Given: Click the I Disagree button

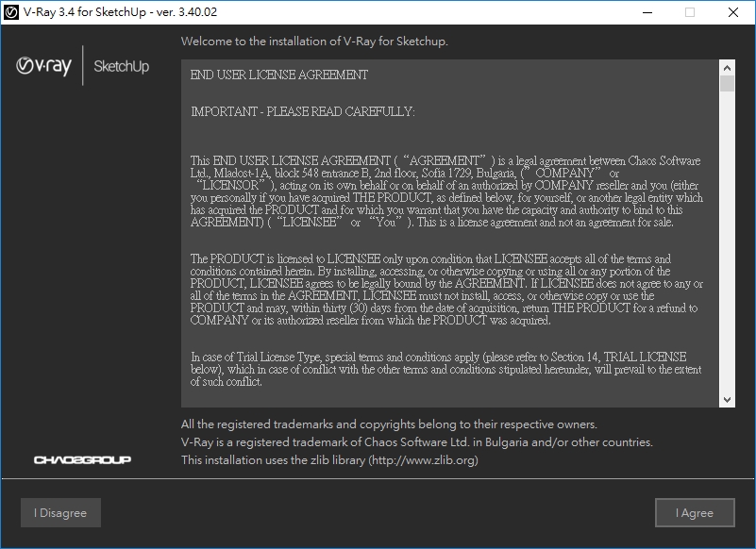Looking at the screenshot, I should [x=60, y=512].
